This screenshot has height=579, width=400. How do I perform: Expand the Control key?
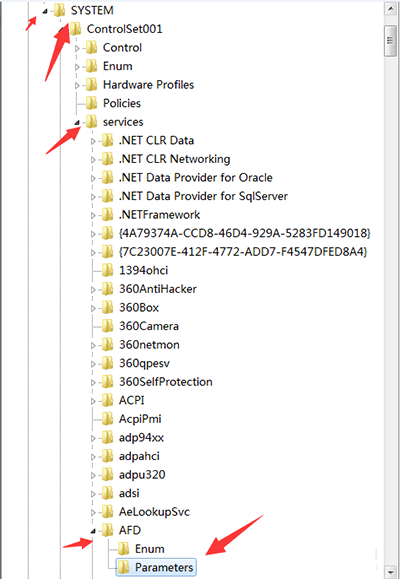(x=77, y=48)
